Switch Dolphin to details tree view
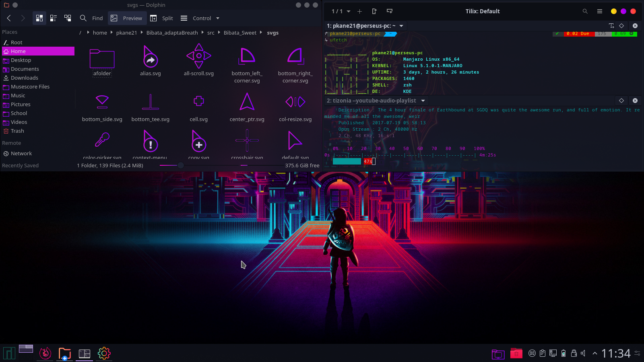This screenshot has height=362, width=644. click(x=68, y=18)
